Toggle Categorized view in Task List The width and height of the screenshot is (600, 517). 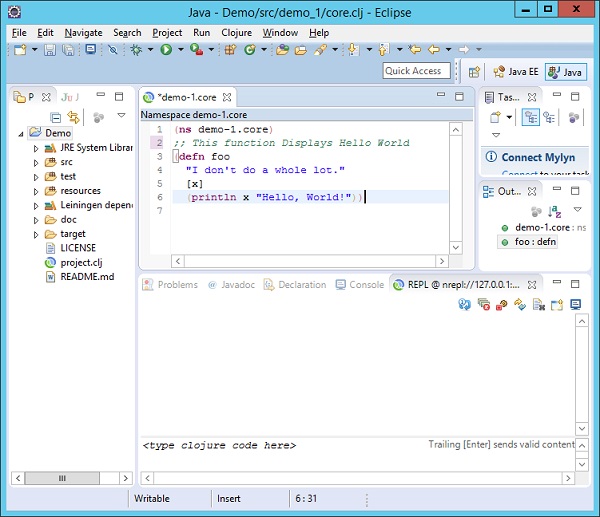click(532, 117)
